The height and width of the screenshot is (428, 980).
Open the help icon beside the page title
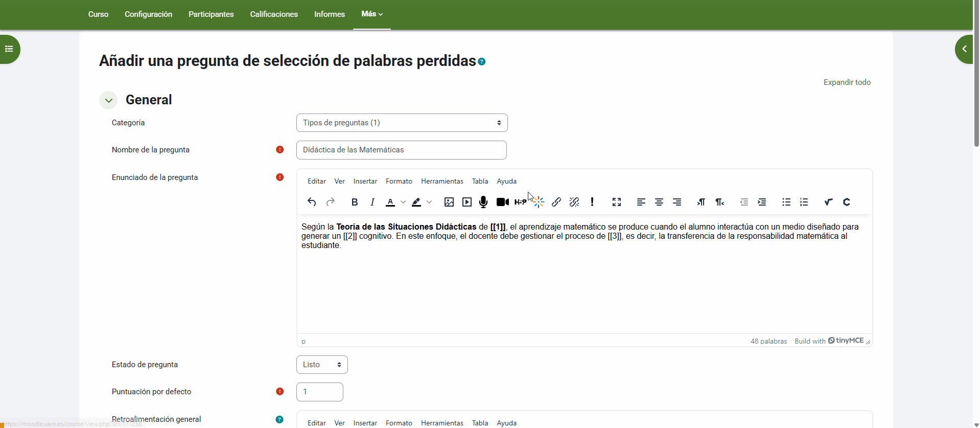click(482, 62)
